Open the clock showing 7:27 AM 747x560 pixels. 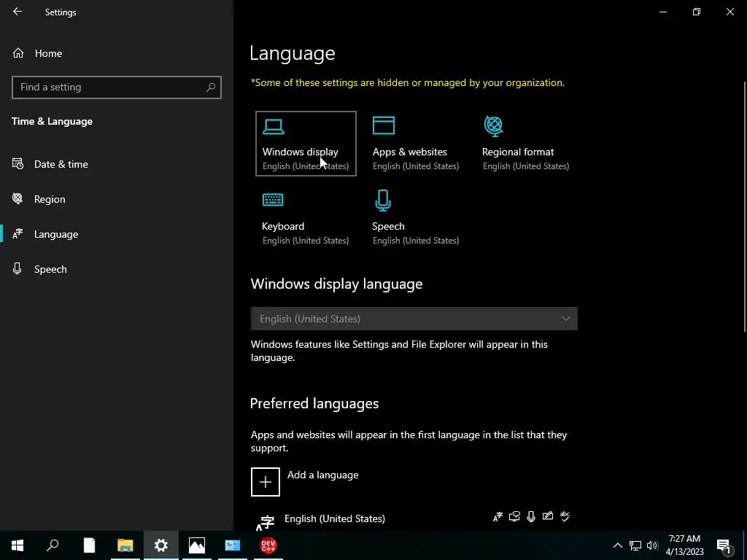tap(684, 545)
